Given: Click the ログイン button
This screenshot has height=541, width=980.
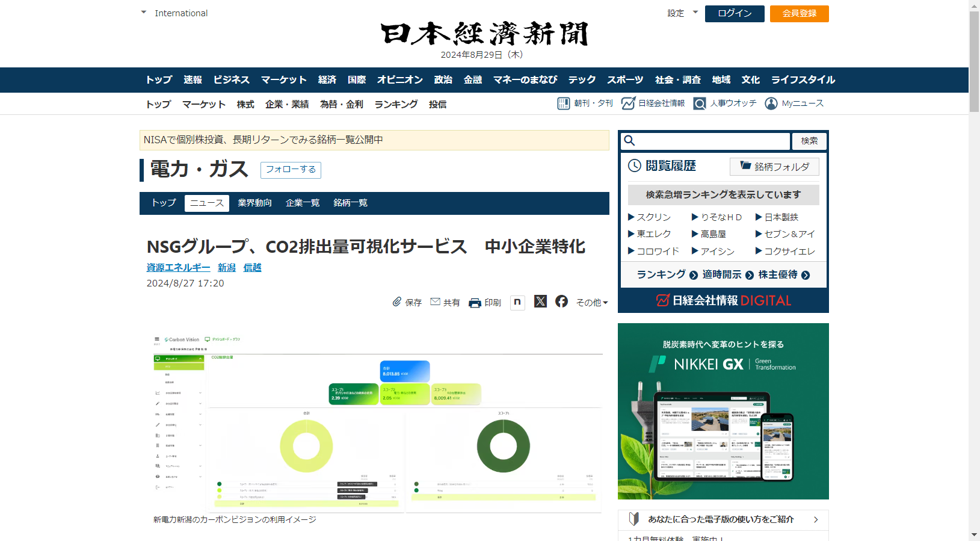Looking at the screenshot, I should coord(734,14).
